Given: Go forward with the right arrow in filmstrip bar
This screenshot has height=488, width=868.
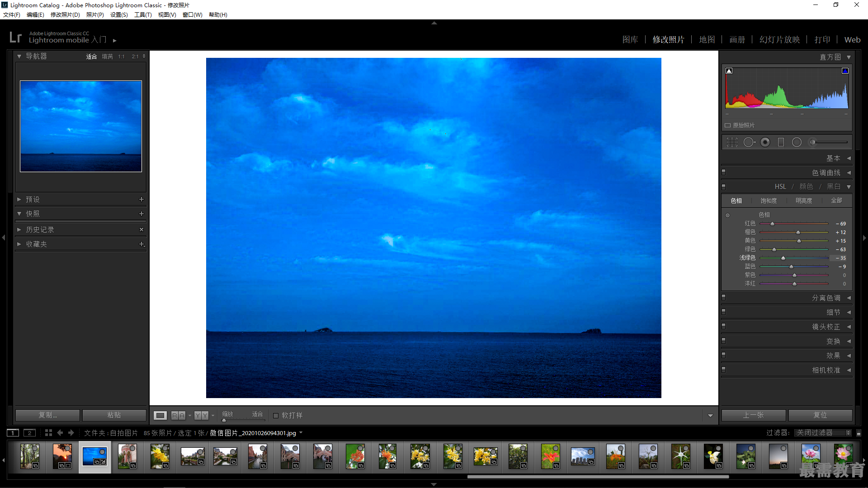Looking at the screenshot, I should pyautogui.click(x=71, y=433).
